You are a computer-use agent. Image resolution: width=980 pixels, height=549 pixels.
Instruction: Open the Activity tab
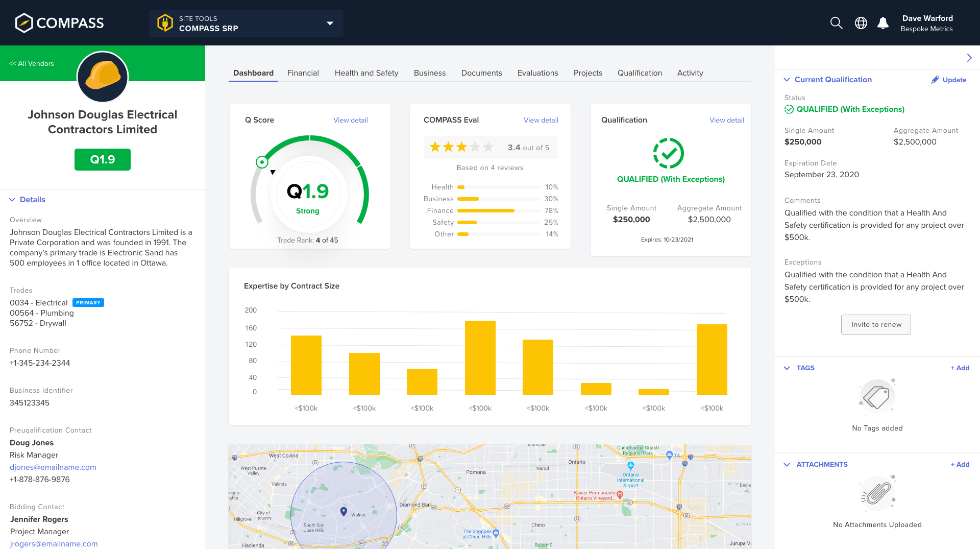click(690, 73)
